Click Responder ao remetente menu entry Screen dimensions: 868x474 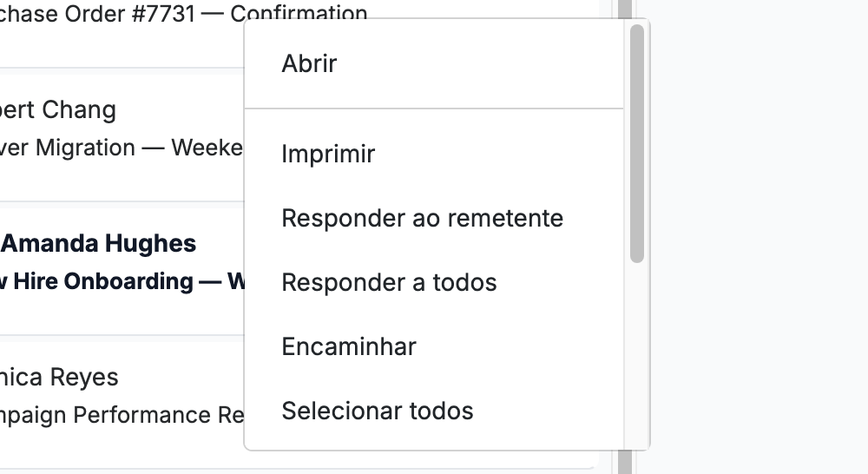coord(434,218)
